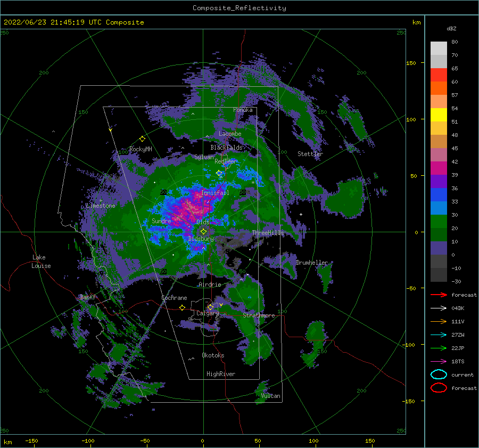
Task: Click the cyan current ellipse icon
Action: (x=439, y=374)
